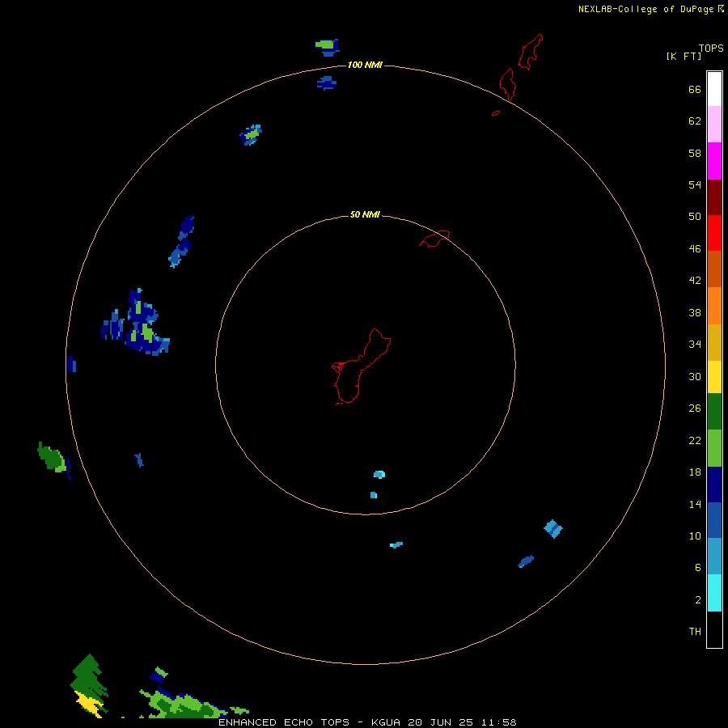Click the tiny Aguijan island outline below Tinian
728x728 pixels.
496,112
